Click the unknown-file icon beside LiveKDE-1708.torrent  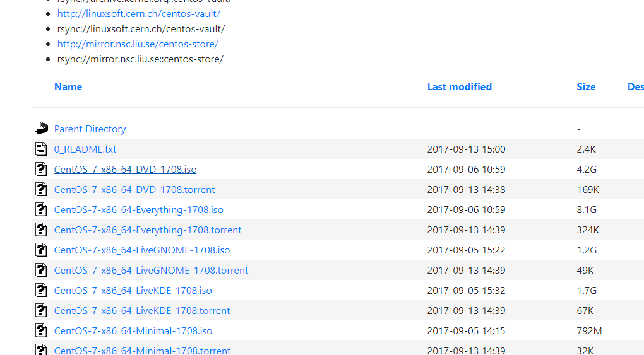(x=41, y=310)
